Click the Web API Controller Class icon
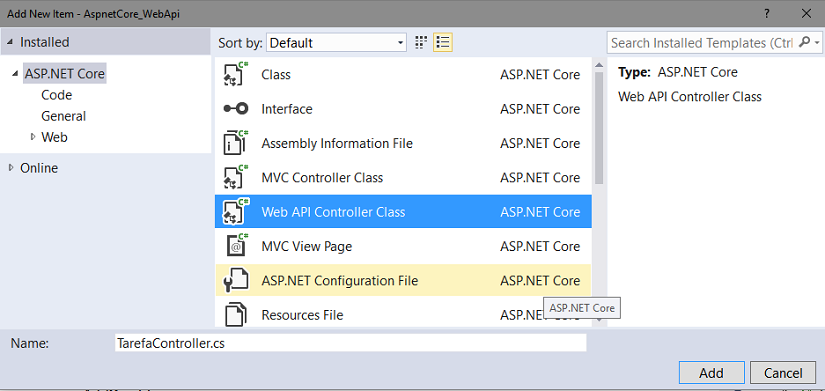This screenshot has height=391, width=825. [x=236, y=212]
